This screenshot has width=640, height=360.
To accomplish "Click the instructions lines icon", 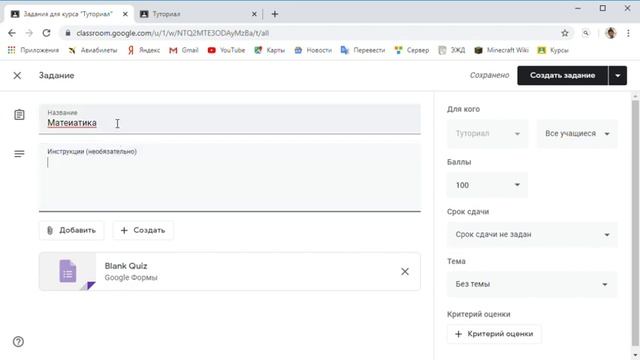I will coord(19,154).
